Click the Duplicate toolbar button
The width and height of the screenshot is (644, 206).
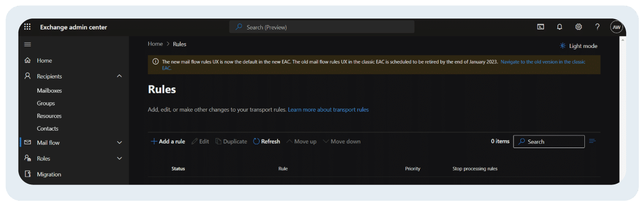(x=231, y=141)
